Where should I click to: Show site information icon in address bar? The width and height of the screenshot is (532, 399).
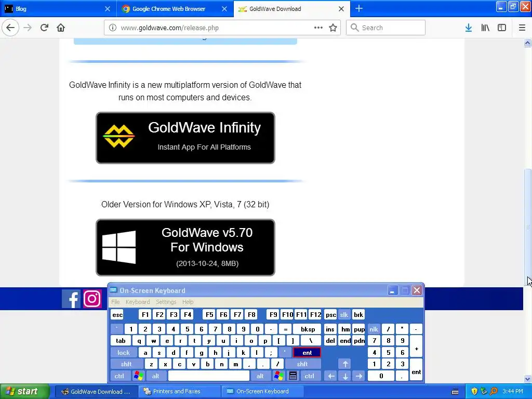click(113, 28)
